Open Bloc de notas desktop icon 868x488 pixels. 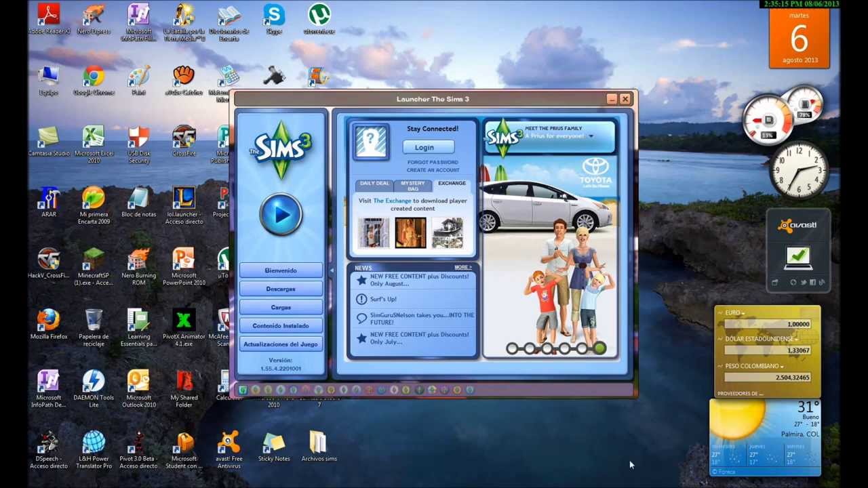coord(139,202)
